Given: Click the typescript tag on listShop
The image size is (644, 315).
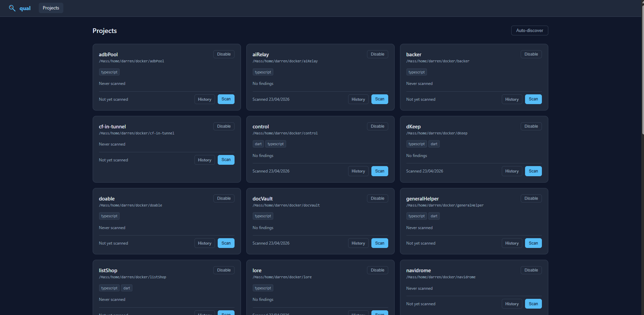Looking at the screenshot, I should pyautogui.click(x=109, y=288).
